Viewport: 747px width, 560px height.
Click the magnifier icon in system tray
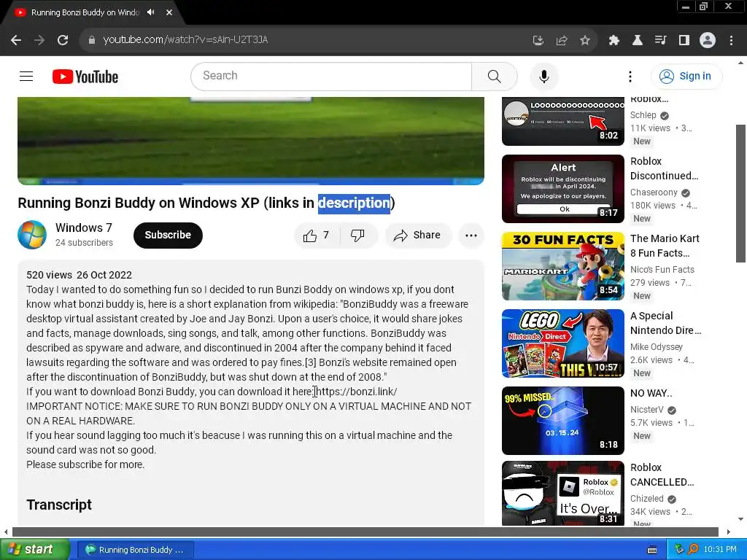pyautogui.click(x=693, y=550)
